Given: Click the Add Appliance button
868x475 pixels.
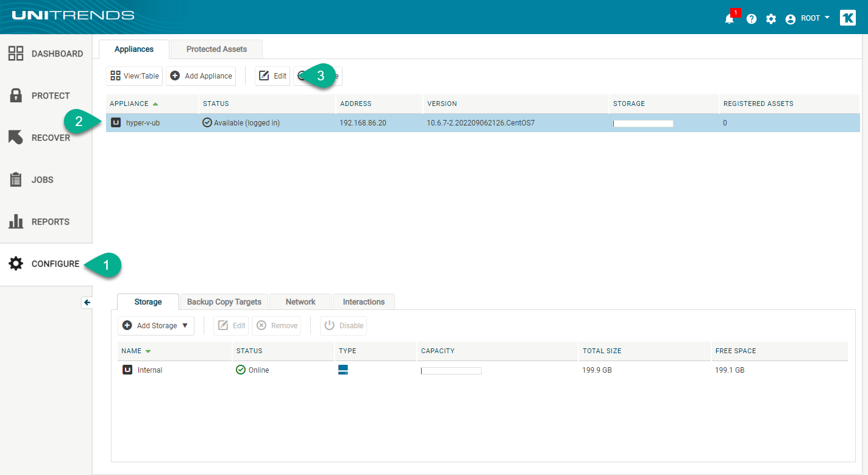Looking at the screenshot, I should (x=201, y=76).
